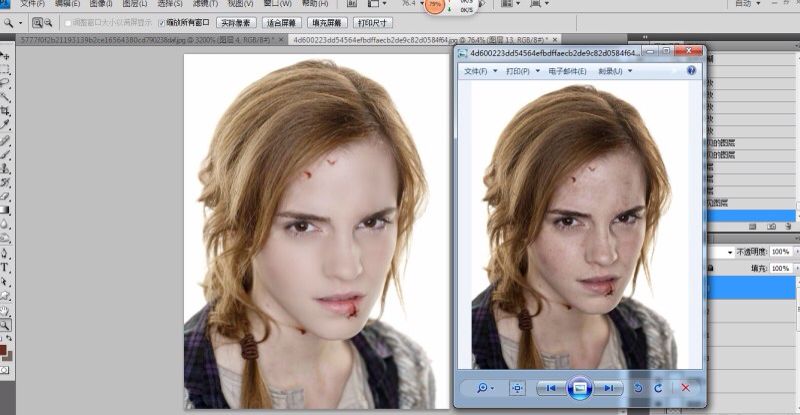Open photo viewer help icon

691,70
